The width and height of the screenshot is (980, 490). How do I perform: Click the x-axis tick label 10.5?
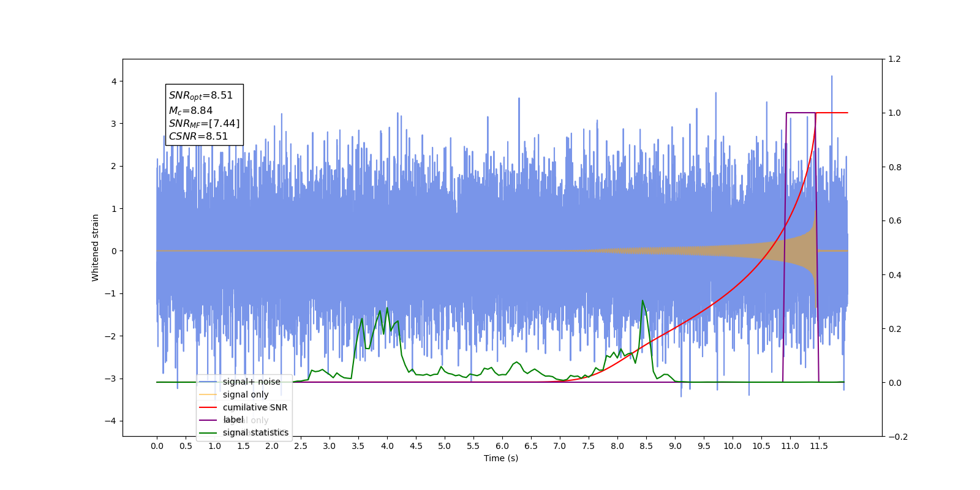pos(761,446)
